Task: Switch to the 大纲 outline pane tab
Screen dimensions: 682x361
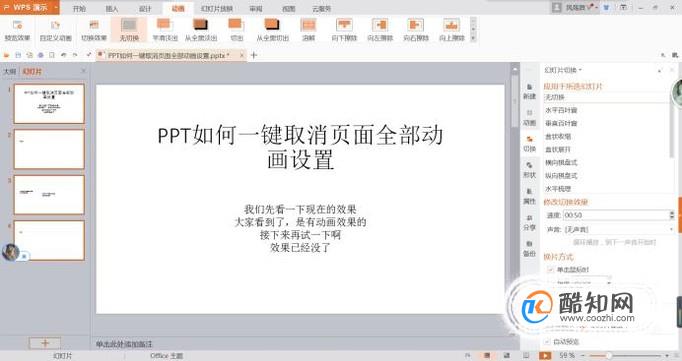Action: [x=10, y=71]
